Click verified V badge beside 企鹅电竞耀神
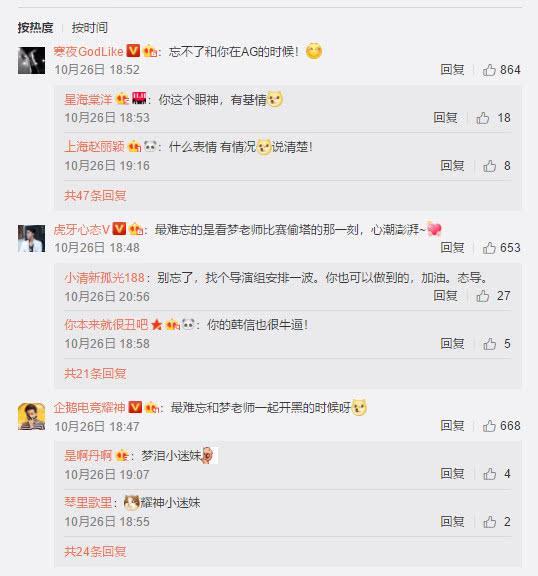The height and width of the screenshot is (576, 538). (136, 407)
